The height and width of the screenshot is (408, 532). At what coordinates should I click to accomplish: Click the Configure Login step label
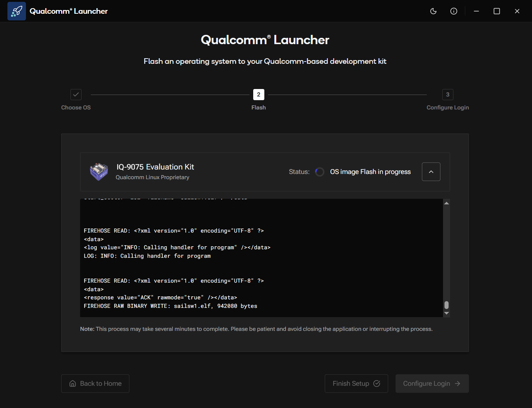[x=448, y=108]
